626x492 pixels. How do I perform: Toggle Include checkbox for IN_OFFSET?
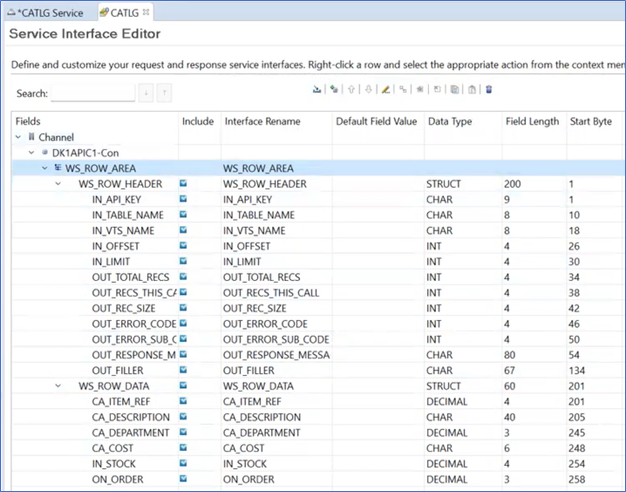183,246
